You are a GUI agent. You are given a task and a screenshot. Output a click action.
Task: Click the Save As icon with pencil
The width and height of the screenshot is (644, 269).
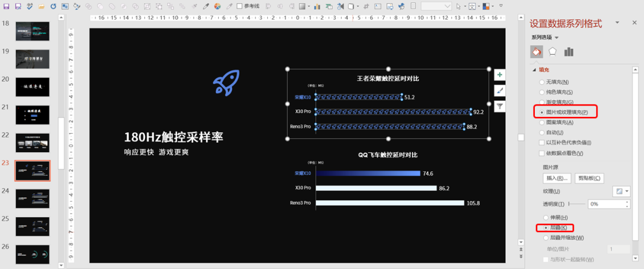pos(18,6)
